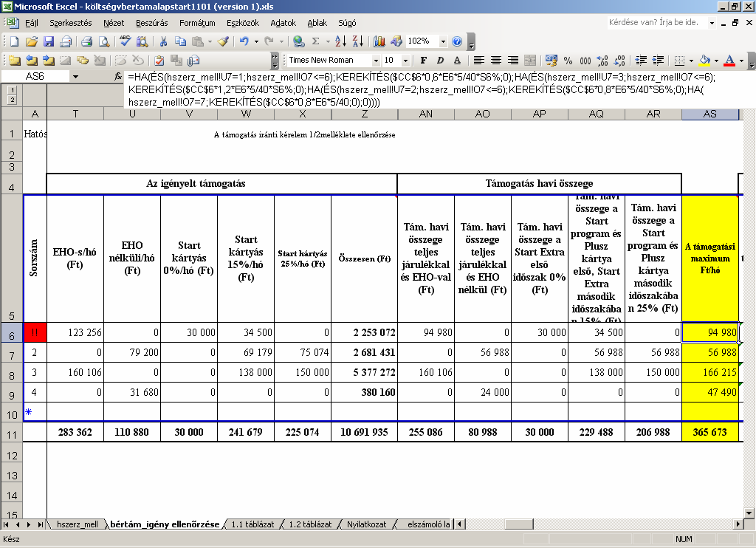This screenshot has height=548, width=756.
Task: Increase decimal places
Action: 602,61
